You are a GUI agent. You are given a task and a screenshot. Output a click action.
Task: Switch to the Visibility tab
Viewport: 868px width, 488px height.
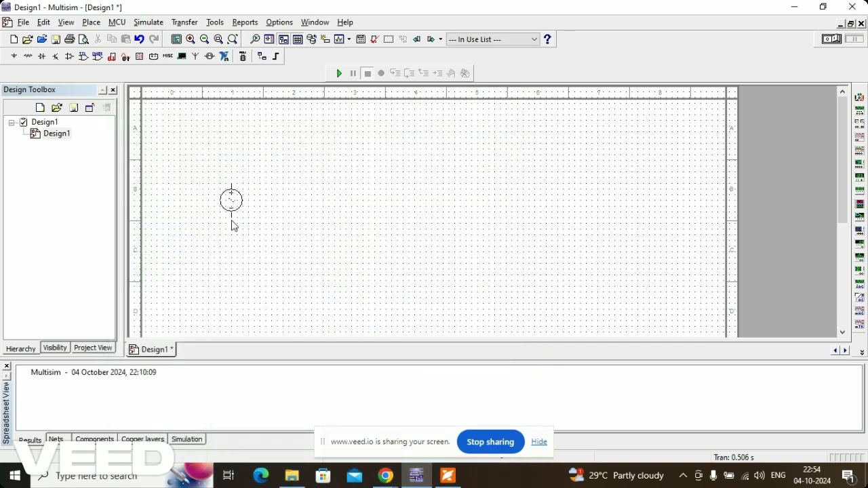(x=55, y=348)
